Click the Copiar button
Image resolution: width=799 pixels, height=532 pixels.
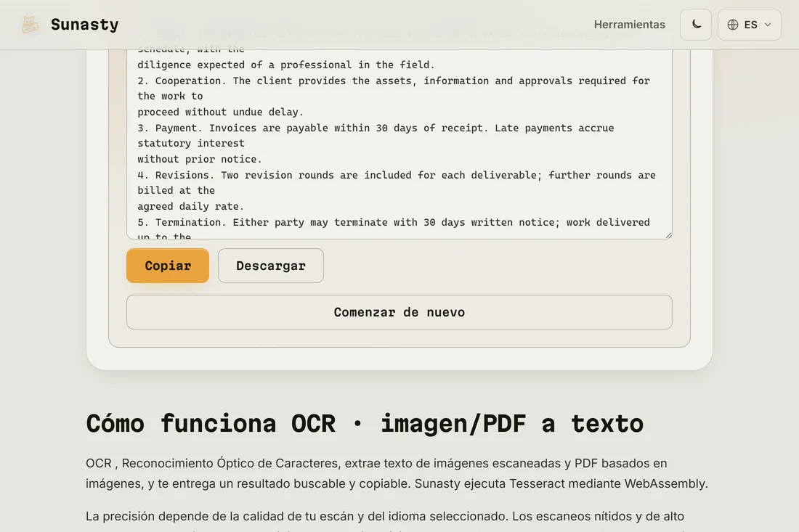168,265
